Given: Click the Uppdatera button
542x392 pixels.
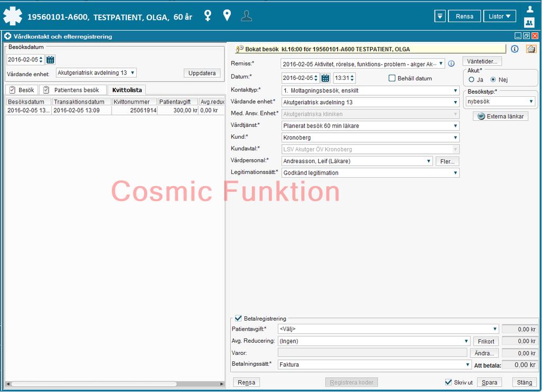Looking at the screenshot, I should [202, 73].
